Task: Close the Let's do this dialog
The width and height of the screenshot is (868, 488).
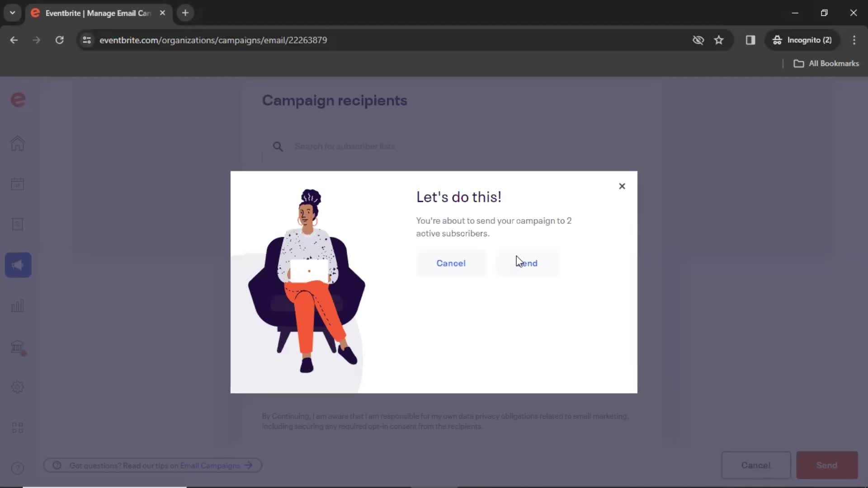Action: tap(622, 186)
